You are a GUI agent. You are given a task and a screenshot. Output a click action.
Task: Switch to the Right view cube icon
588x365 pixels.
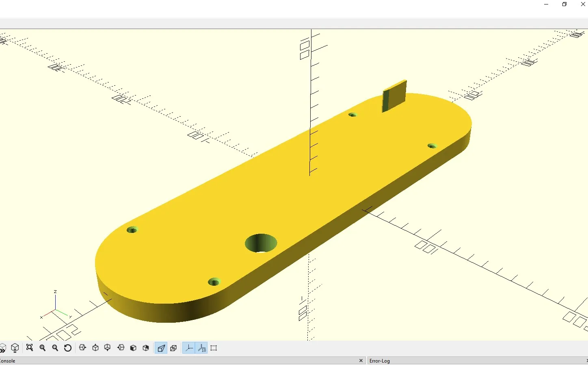click(x=82, y=348)
